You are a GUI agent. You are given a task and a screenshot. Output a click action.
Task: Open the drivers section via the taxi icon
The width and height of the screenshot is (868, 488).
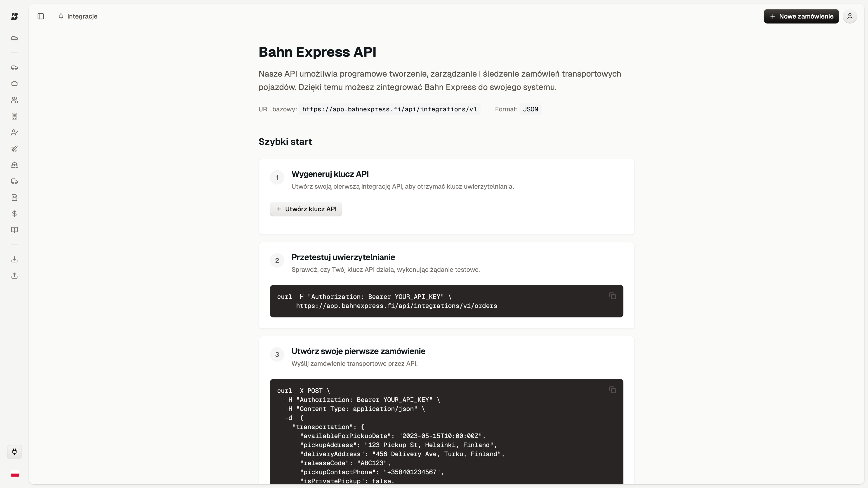14,84
